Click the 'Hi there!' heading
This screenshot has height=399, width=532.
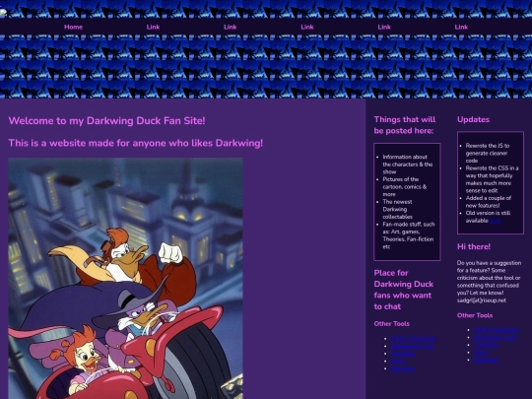[474, 246]
